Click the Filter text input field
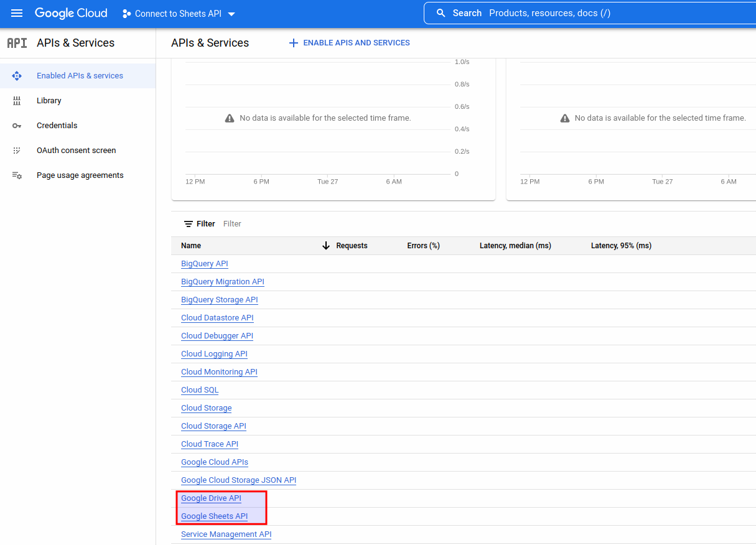The width and height of the screenshot is (756, 545). pyautogui.click(x=232, y=224)
